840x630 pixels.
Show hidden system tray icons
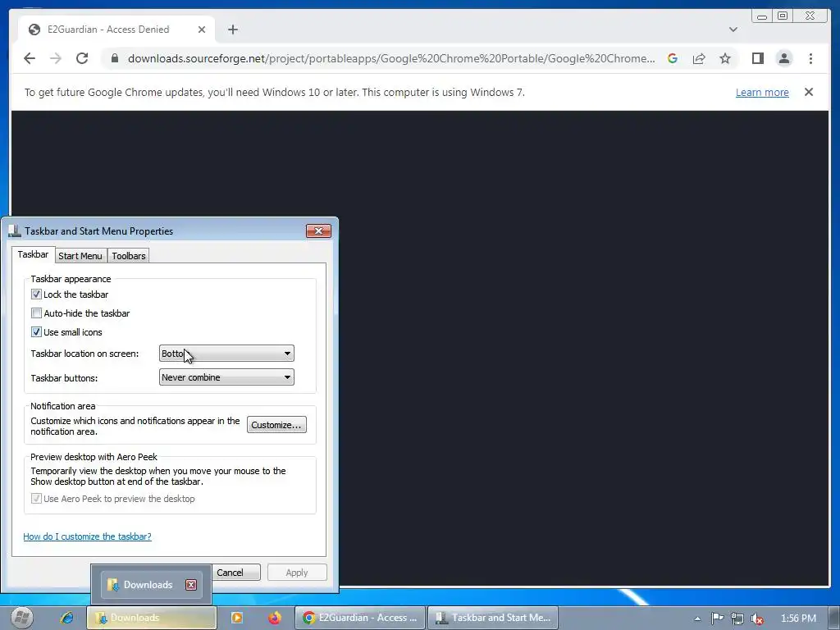point(697,619)
